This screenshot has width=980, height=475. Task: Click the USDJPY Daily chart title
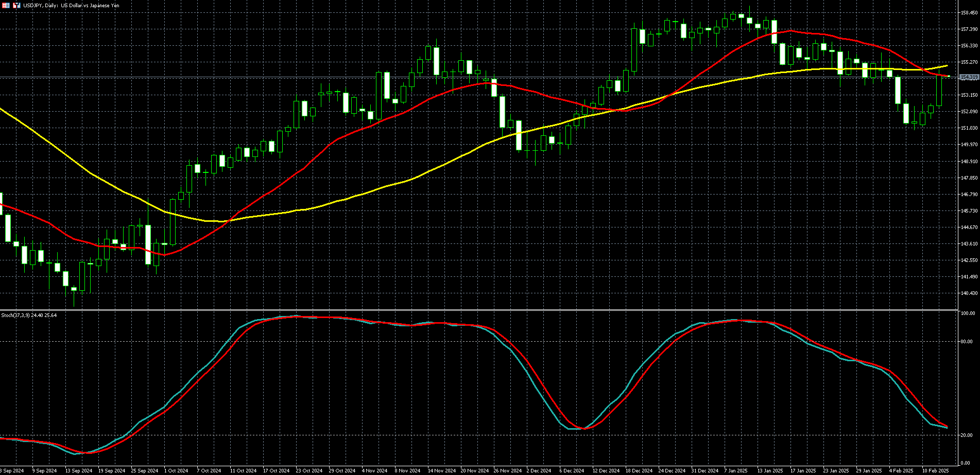click(x=71, y=5)
